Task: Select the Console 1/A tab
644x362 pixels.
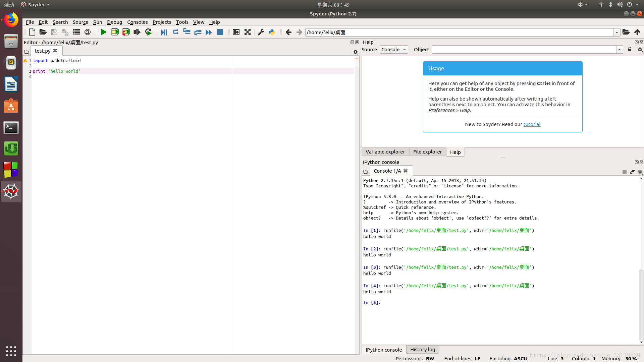Action: point(387,171)
